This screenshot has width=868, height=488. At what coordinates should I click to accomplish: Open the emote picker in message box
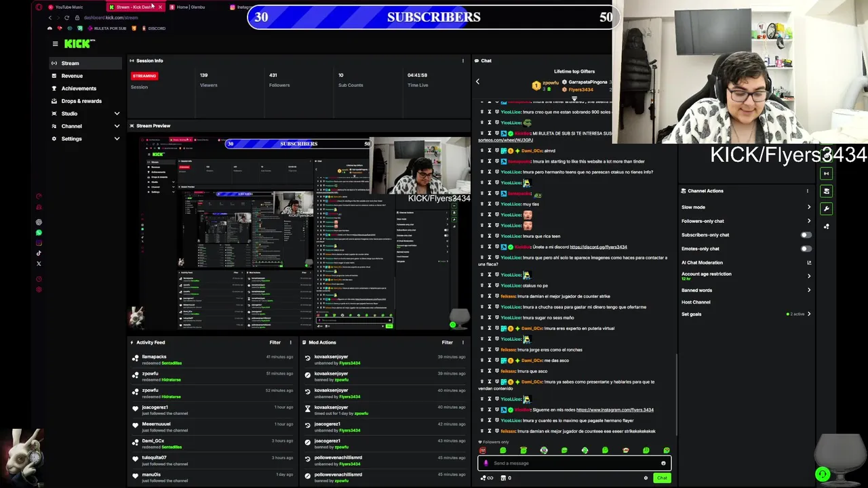pyautogui.click(x=663, y=463)
